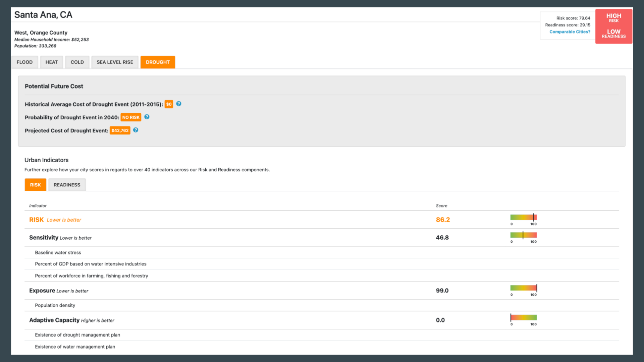Click the RISK score gauge bar

tap(524, 217)
